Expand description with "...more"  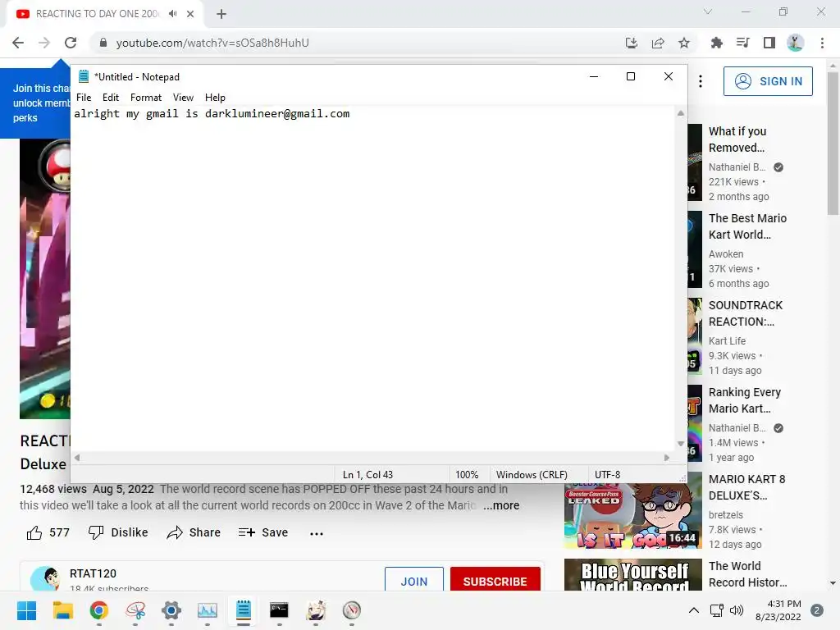(501, 505)
